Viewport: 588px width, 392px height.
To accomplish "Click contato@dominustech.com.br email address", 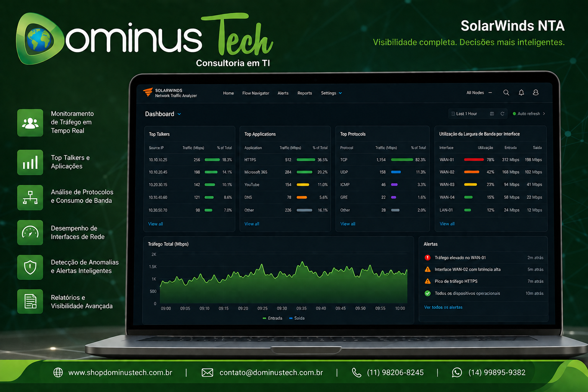I will (x=271, y=372).
